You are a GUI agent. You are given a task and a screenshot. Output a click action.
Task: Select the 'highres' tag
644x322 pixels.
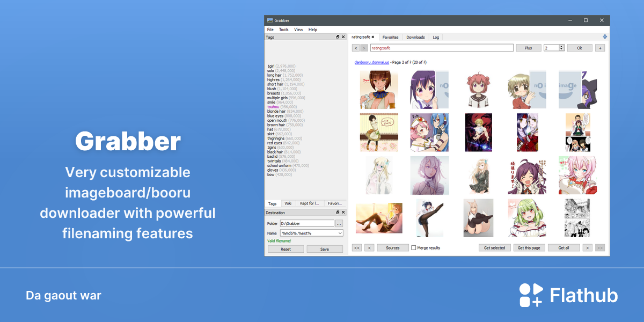point(273,79)
